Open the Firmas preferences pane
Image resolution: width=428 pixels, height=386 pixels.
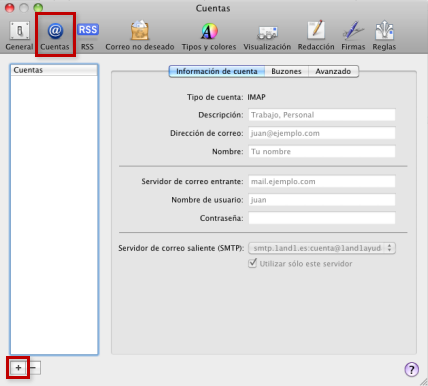pyautogui.click(x=353, y=36)
